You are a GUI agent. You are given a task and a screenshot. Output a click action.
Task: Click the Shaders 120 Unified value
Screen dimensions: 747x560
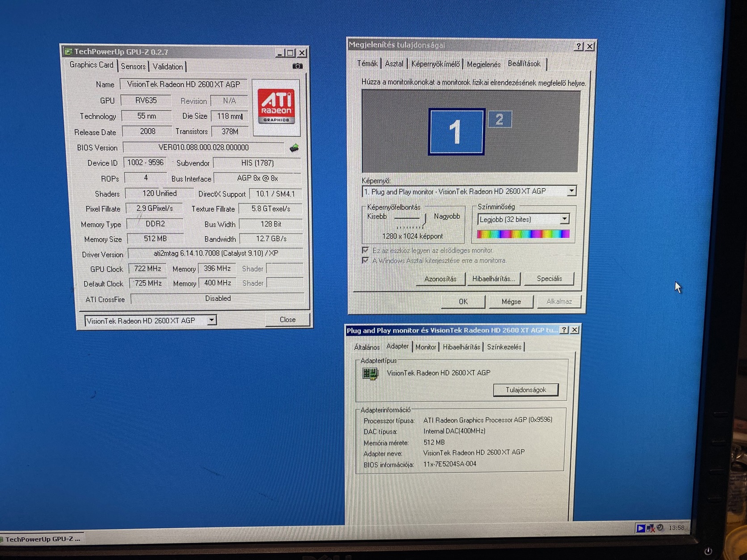pos(159,193)
